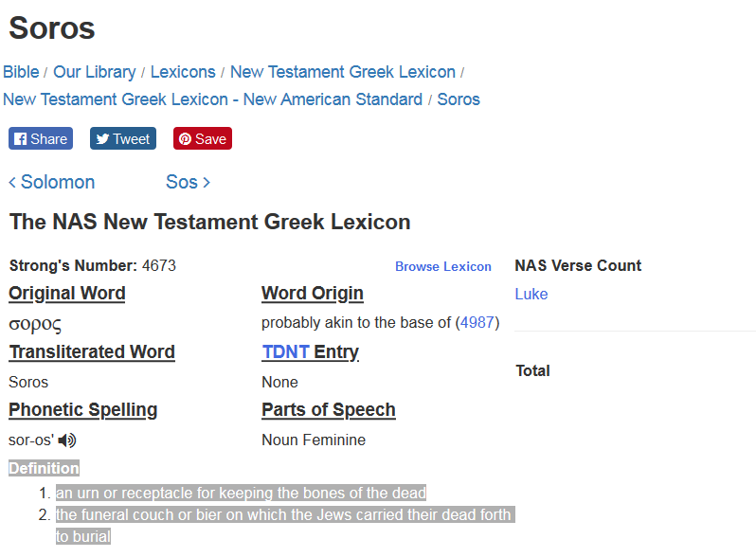756x557 pixels.
Task: Click the first definition about an urn
Action: 241,494
